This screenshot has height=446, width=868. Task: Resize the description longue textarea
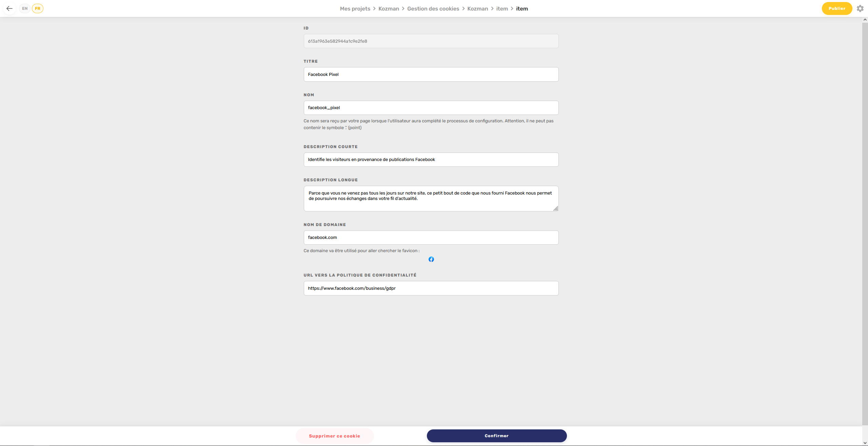(x=556, y=208)
